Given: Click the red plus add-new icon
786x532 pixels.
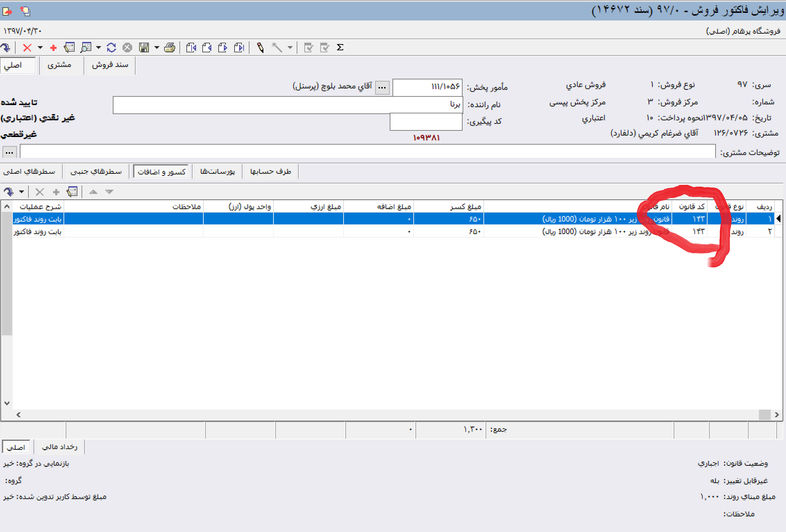Looking at the screenshot, I should pyautogui.click(x=53, y=48).
